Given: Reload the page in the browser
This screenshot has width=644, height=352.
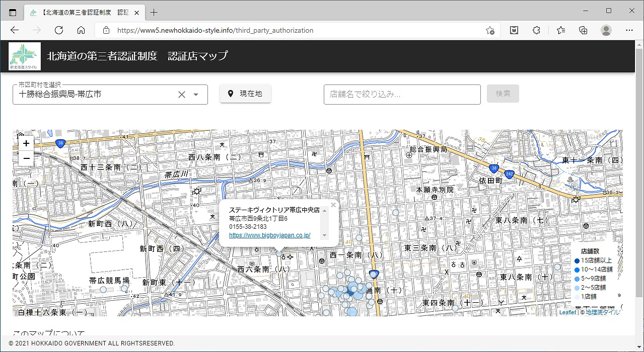Looking at the screenshot, I should click(x=59, y=30).
